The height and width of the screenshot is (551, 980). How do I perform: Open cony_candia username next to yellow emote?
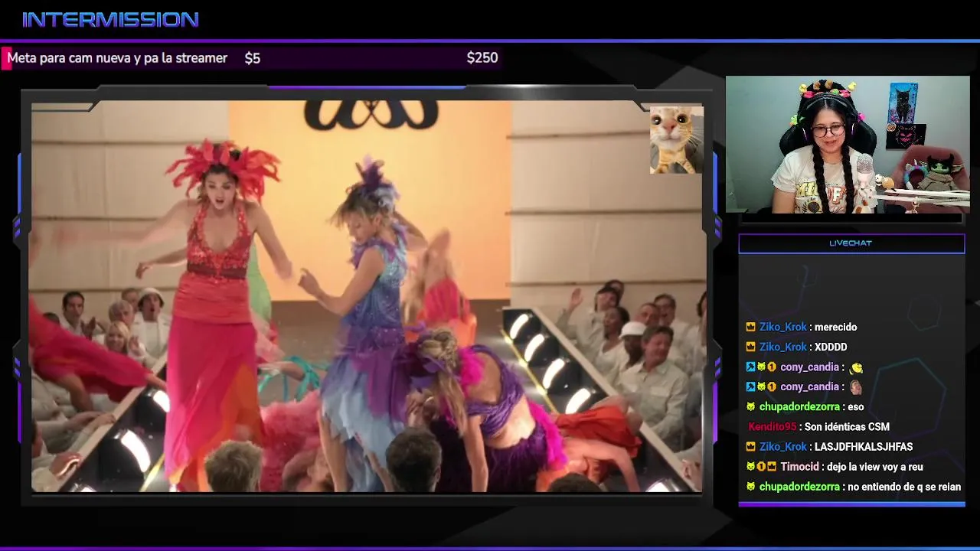coord(809,367)
